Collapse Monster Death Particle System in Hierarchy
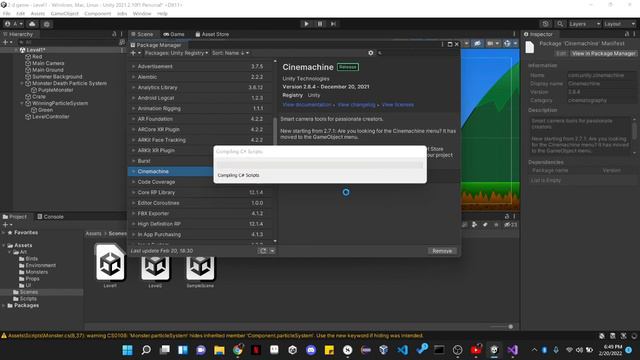640x360 pixels. pos(22,83)
